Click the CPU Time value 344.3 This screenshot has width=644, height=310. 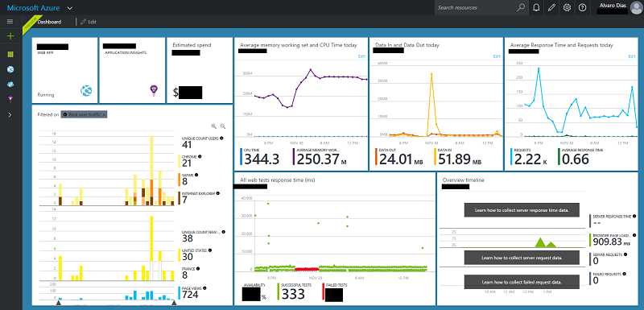(x=262, y=159)
